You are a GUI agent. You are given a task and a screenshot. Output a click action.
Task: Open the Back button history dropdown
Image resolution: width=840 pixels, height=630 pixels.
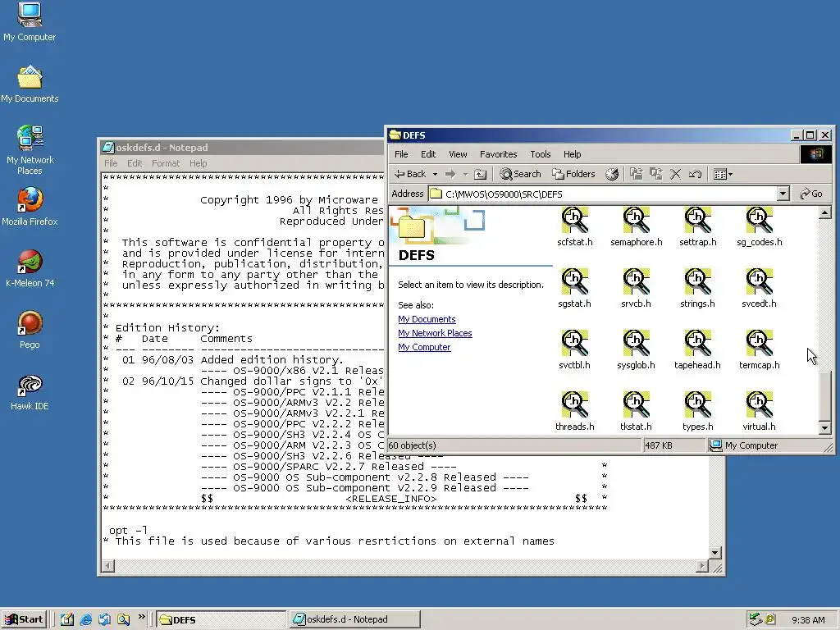[435, 174]
